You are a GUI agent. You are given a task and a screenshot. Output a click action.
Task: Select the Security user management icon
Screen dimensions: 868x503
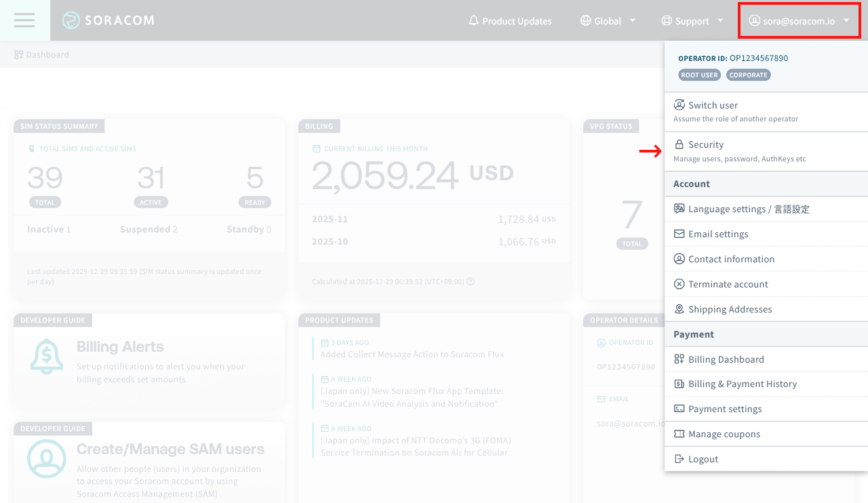679,143
